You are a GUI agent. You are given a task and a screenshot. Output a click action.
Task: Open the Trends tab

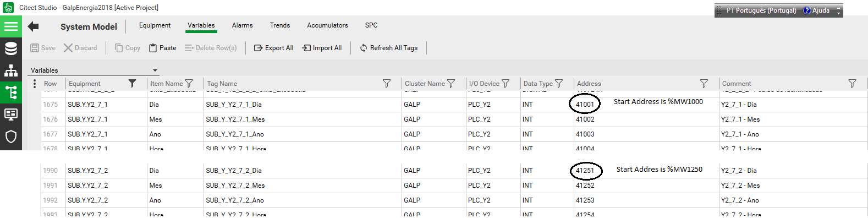click(x=280, y=25)
